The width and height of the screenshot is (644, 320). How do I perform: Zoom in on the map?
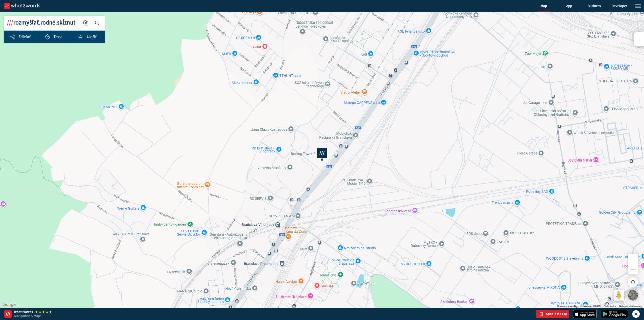pyautogui.click(x=633, y=259)
